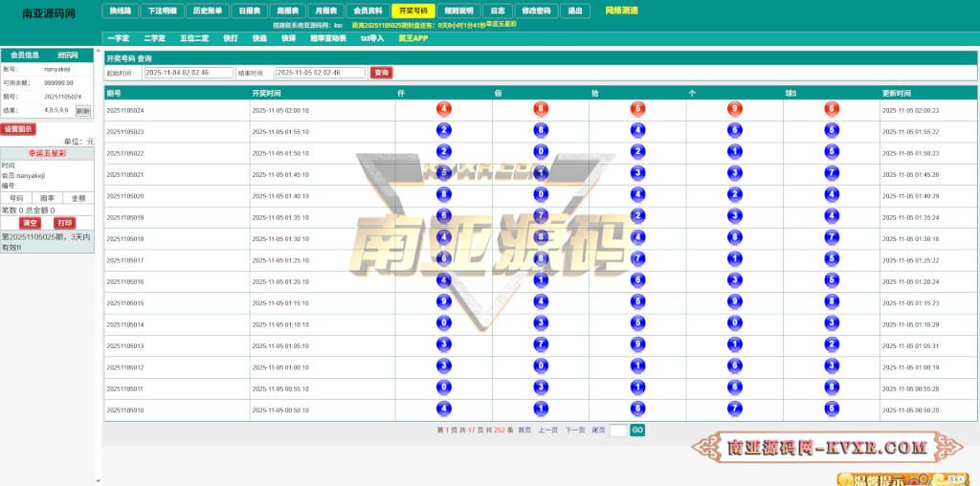Click the green GO pagination button

click(x=637, y=431)
